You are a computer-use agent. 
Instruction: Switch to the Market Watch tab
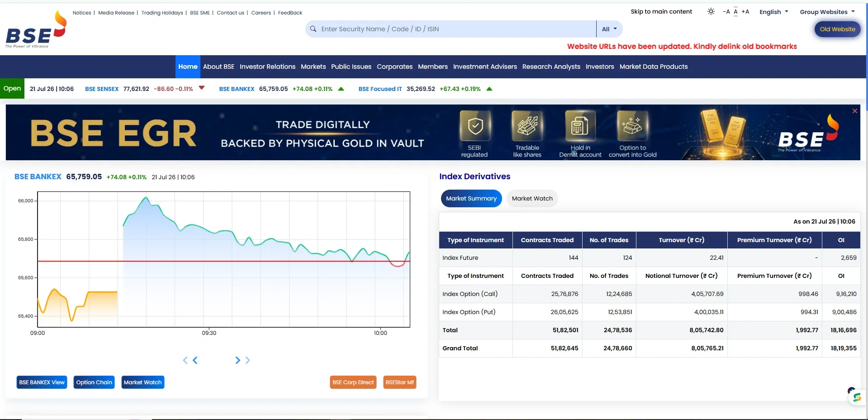[x=532, y=199]
